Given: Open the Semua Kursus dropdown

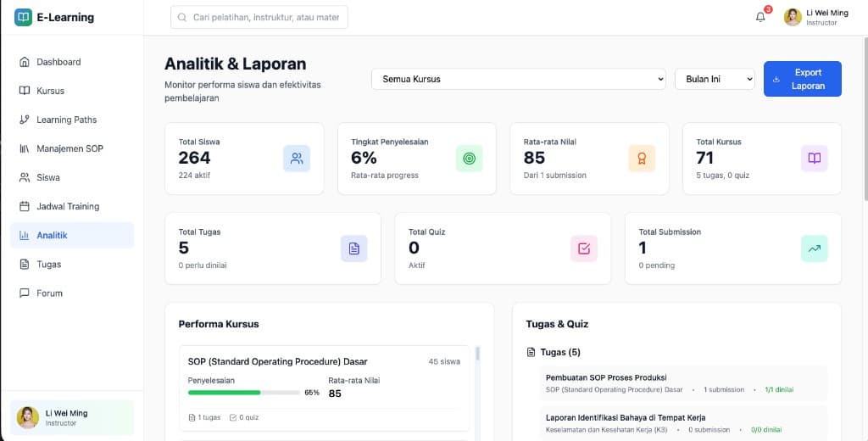Looking at the screenshot, I should click(x=519, y=79).
